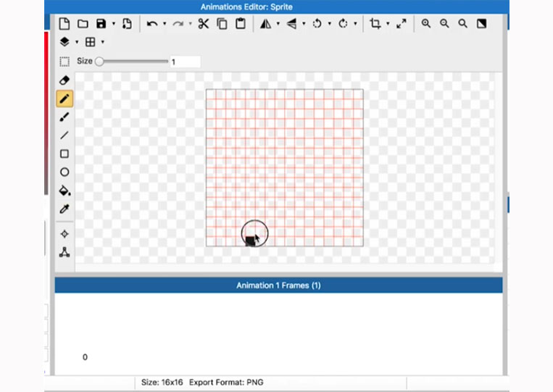Select the crop tool in the toolbar
The image size is (553, 392).
(x=375, y=24)
